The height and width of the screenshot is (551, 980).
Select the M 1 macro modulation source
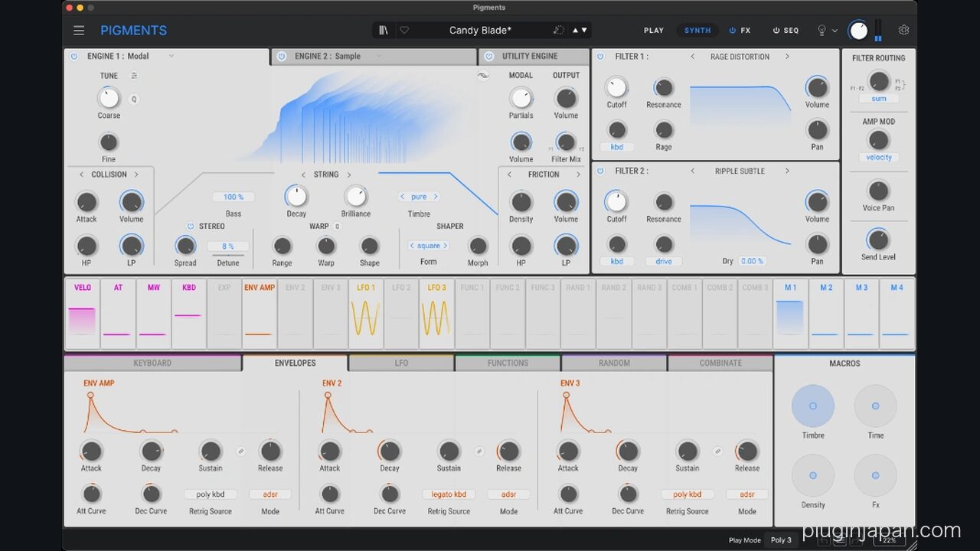coord(790,312)
